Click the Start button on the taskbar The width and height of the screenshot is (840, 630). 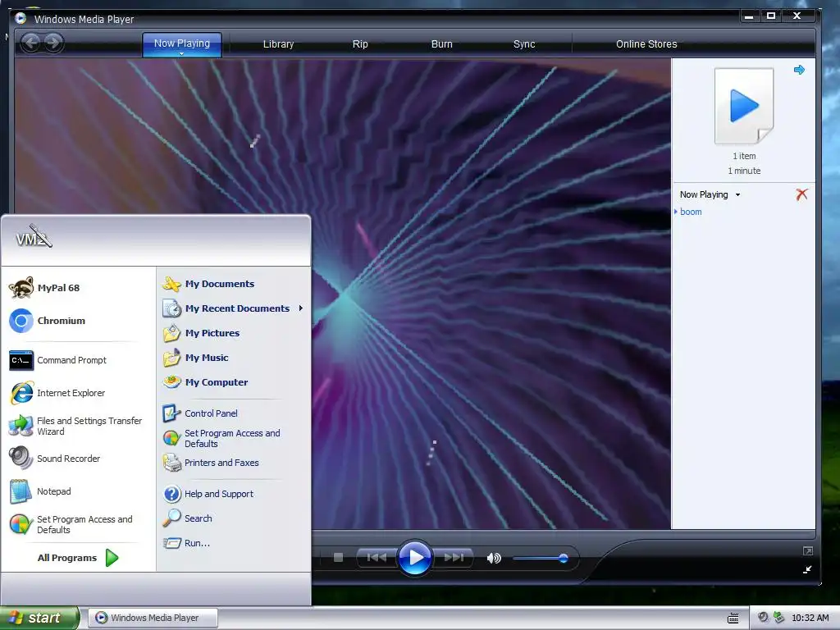click(39, 618)
